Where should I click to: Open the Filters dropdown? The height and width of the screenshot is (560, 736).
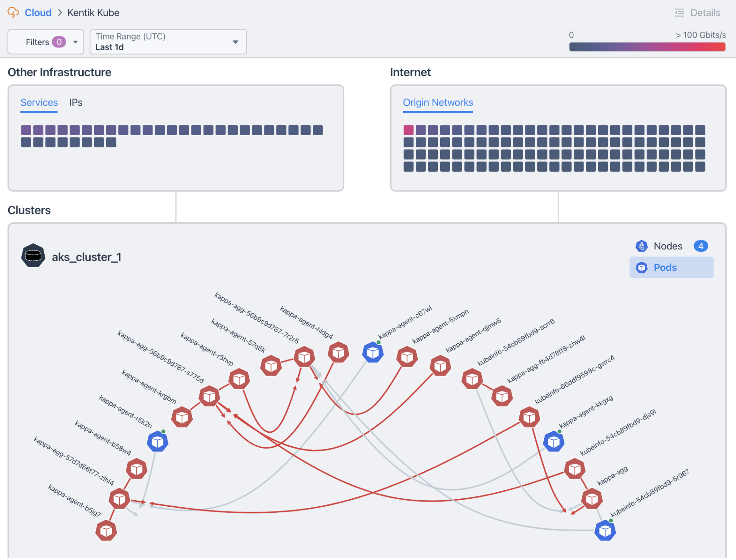pos(45,42)
